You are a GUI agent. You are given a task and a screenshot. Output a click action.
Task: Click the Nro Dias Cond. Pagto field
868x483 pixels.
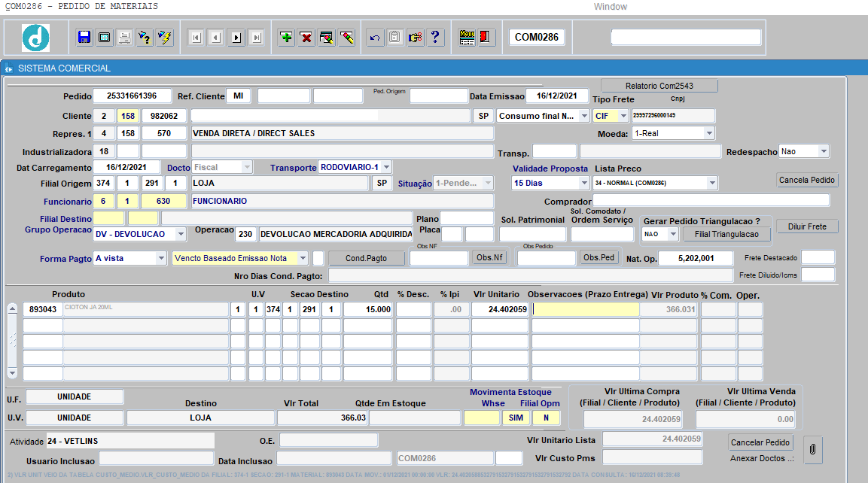[x=530, y=275]
